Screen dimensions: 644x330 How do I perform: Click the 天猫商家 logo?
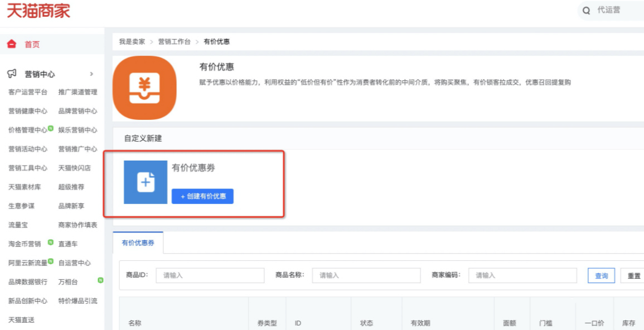click(38, 11)
